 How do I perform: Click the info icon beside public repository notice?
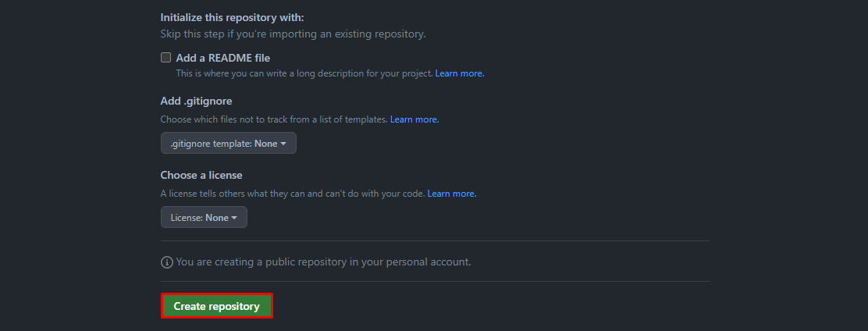(166, 262)
